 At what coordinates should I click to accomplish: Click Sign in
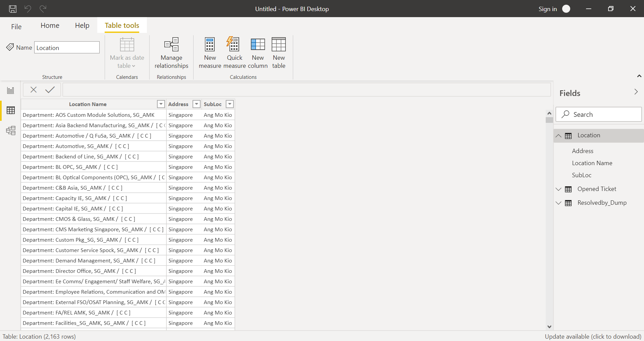(547, 9)
